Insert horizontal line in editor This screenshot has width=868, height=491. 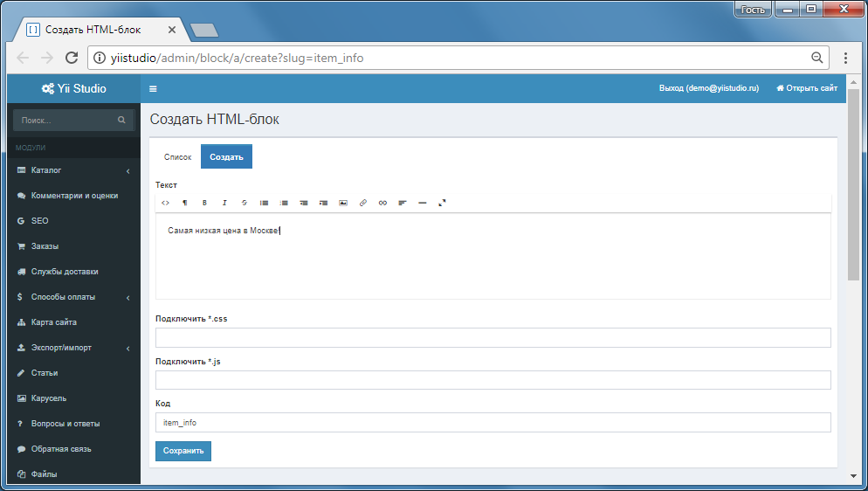pyautogui.click(x=423, y=204)
